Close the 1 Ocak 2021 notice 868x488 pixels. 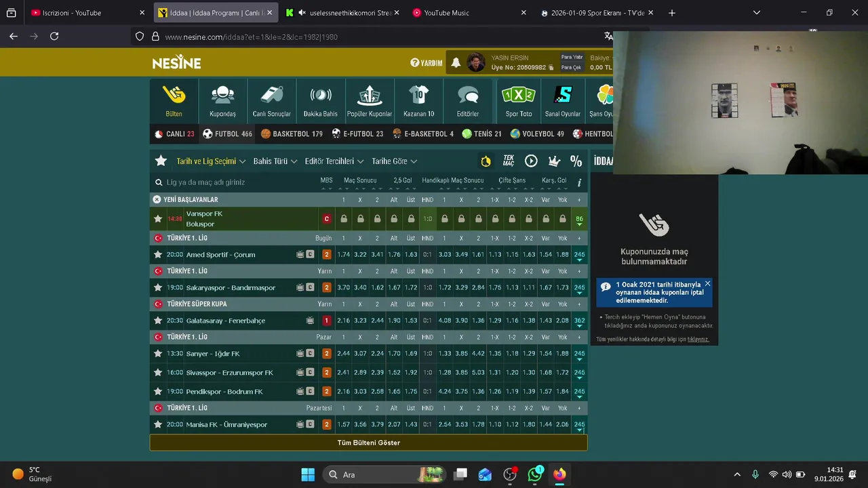tap(707, 284)
